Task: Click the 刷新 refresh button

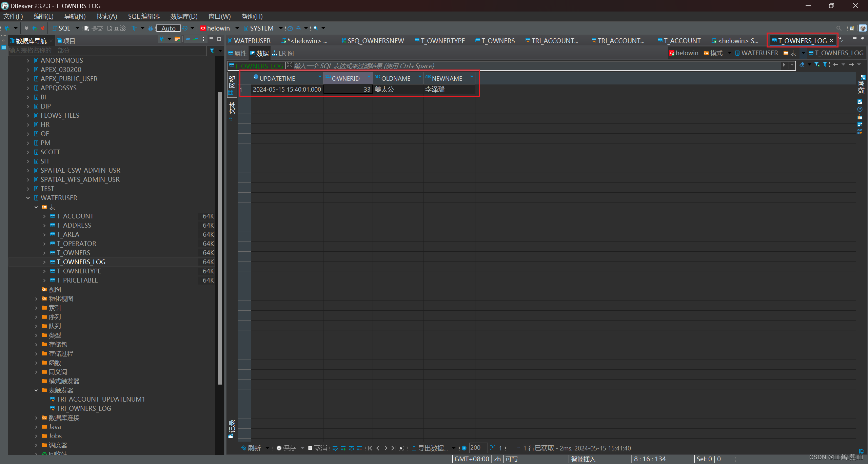Action: [x=251, y=448]
